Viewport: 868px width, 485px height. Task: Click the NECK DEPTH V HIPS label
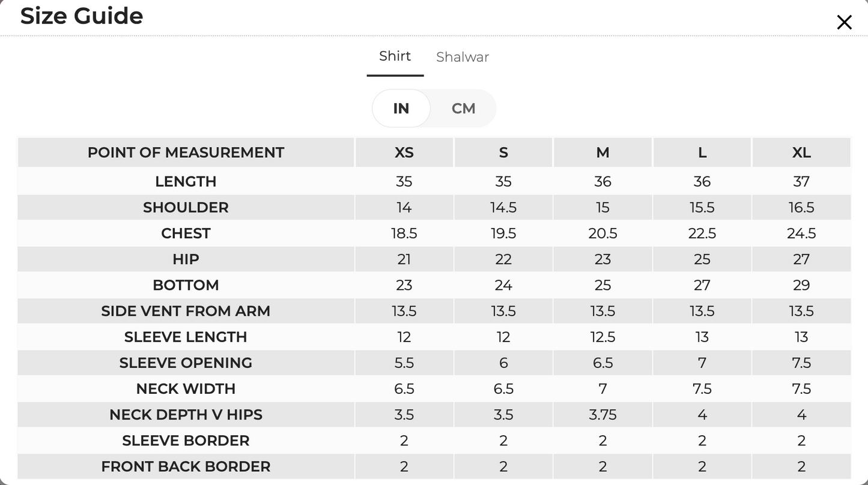coord(186,415)
